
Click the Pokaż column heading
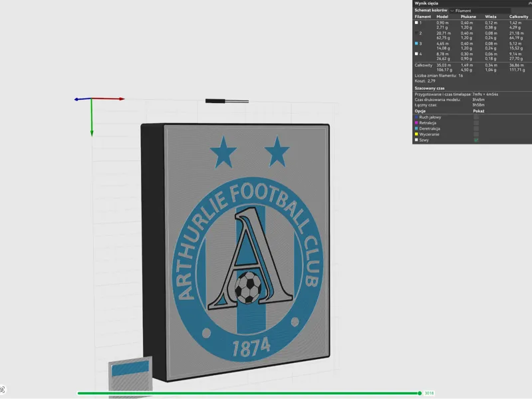click(478, 111)
